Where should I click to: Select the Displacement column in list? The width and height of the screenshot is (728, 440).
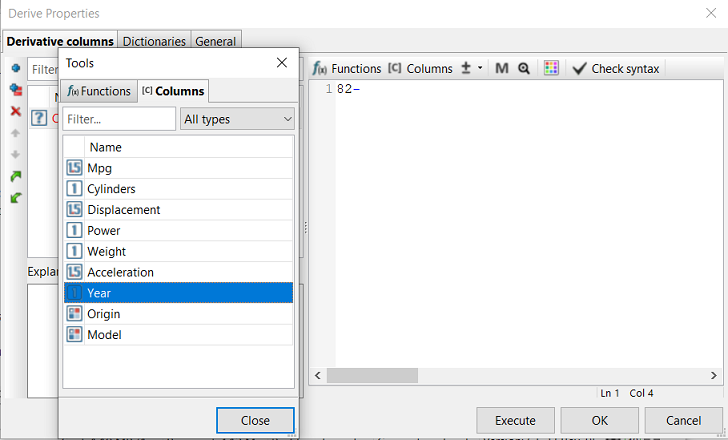point(123,210)
